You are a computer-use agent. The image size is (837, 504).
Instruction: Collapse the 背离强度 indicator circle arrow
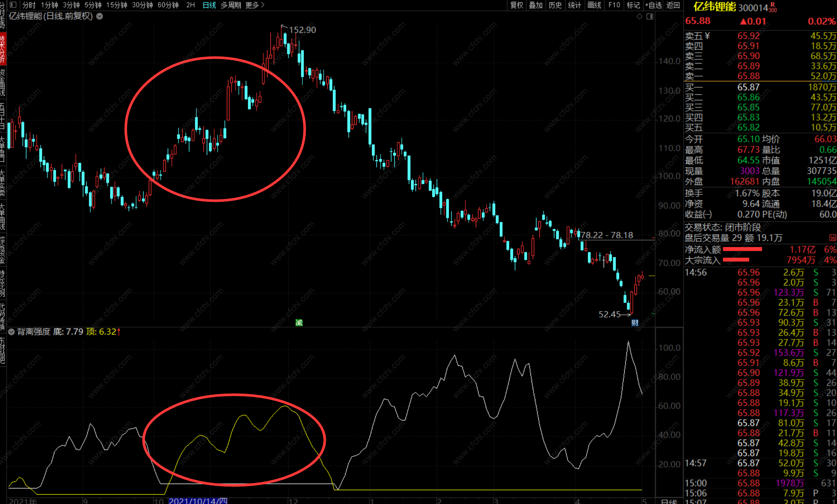coord(12,332)
